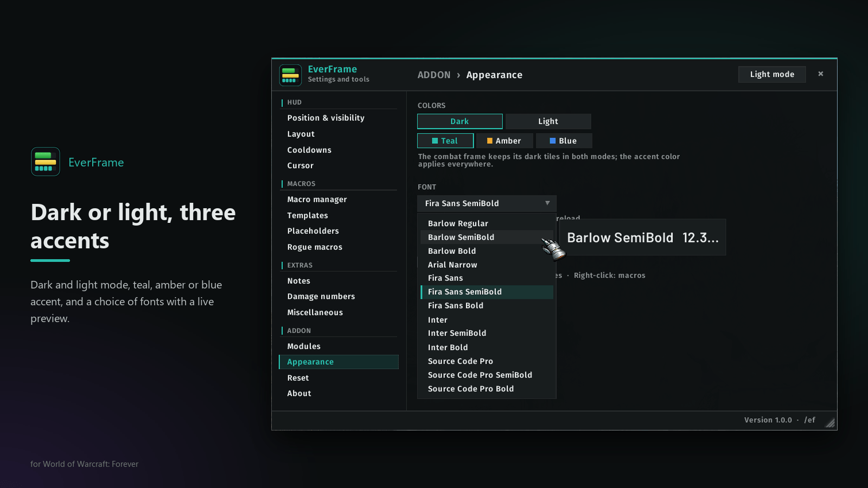Choose the Amber accent color

504,140
